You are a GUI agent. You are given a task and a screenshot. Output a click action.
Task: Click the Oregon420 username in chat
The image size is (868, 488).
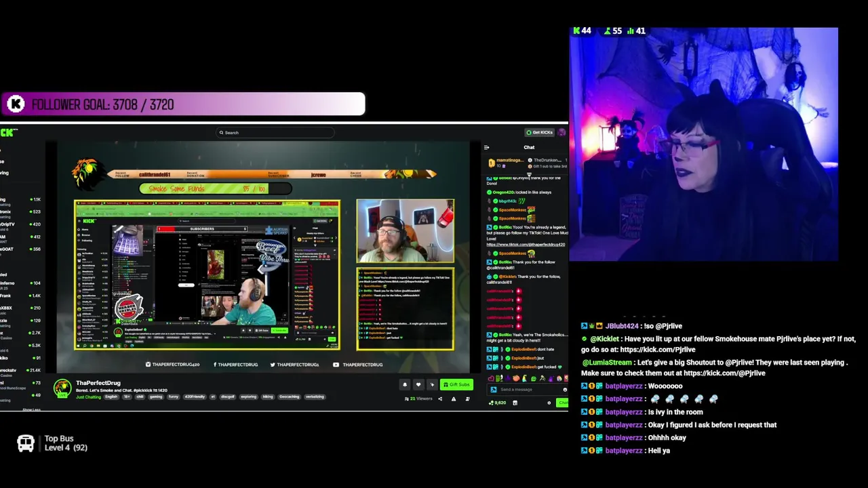(505, 192)
